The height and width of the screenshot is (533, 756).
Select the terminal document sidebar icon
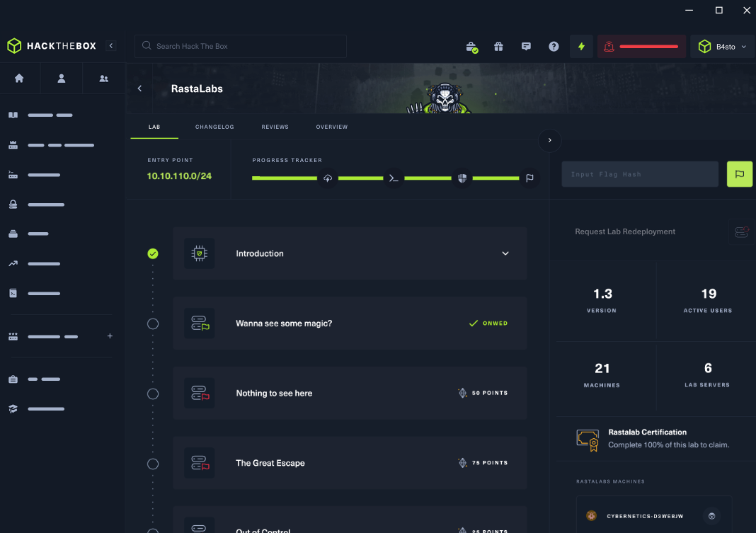pos(13,293)
